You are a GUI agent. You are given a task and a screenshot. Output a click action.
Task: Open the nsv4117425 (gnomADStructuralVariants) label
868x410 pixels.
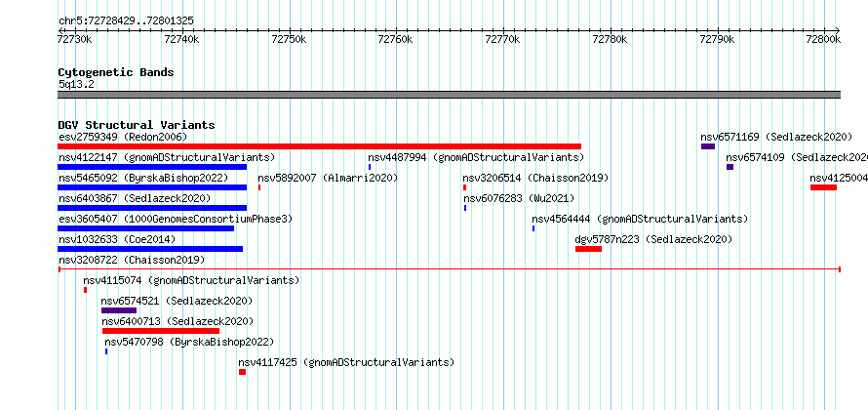[x=346, y=362]
